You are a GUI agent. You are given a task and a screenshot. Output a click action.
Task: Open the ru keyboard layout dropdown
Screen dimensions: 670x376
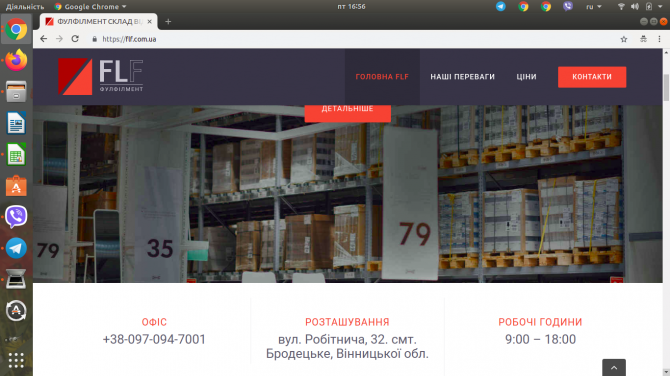pyautogui.click(x=594, y=6)
